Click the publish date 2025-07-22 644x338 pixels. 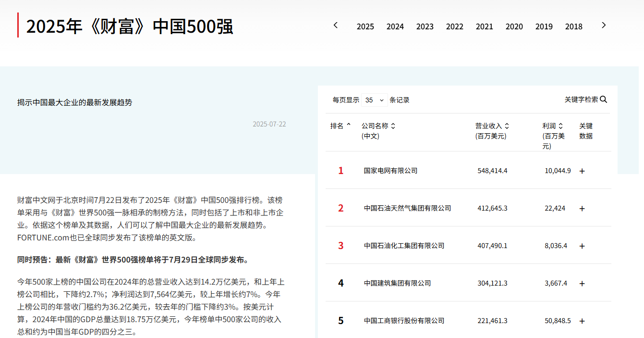[x=269, y=124]
